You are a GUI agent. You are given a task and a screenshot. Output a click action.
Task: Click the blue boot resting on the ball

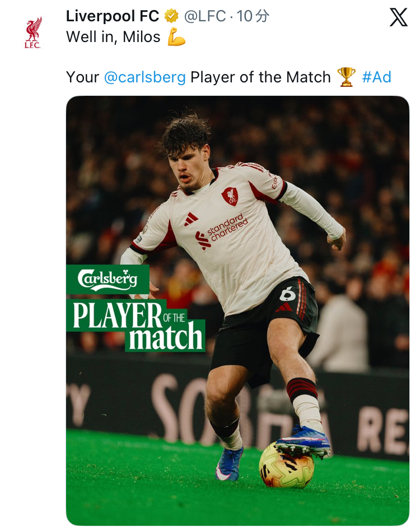coord(303,442)
